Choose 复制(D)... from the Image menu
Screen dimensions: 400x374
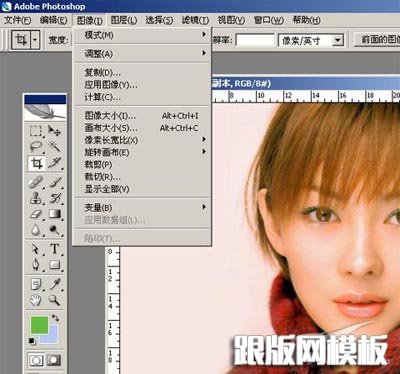(142, 72)
